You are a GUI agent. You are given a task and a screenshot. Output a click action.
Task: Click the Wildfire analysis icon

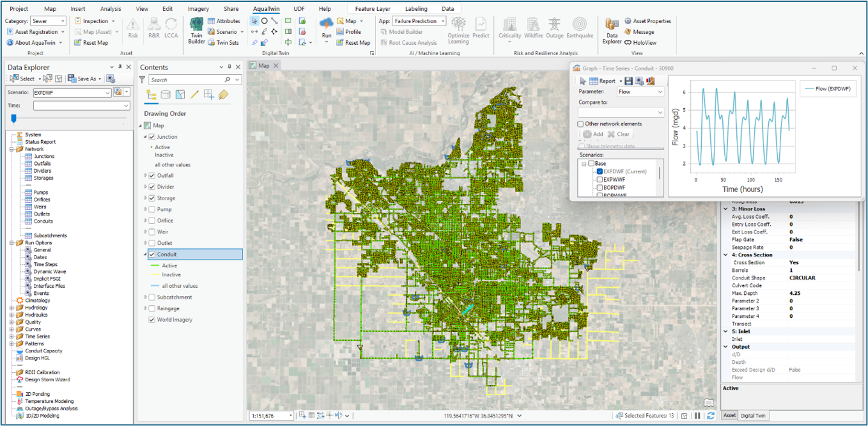click(533, 27)
